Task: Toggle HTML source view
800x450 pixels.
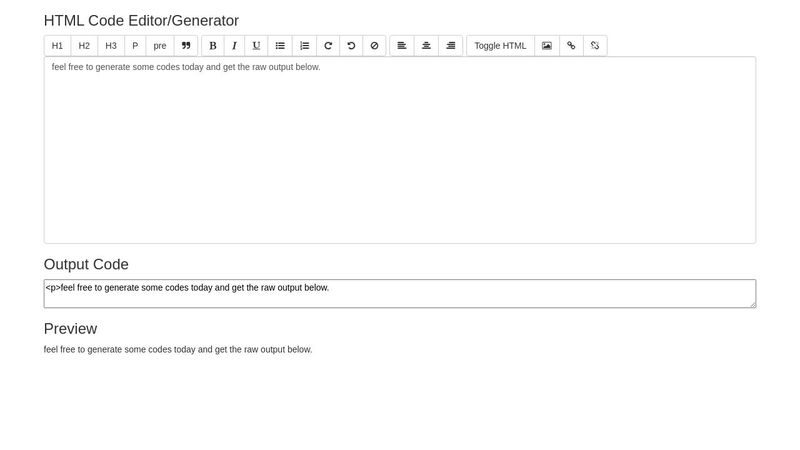Action: click(500, 46)
